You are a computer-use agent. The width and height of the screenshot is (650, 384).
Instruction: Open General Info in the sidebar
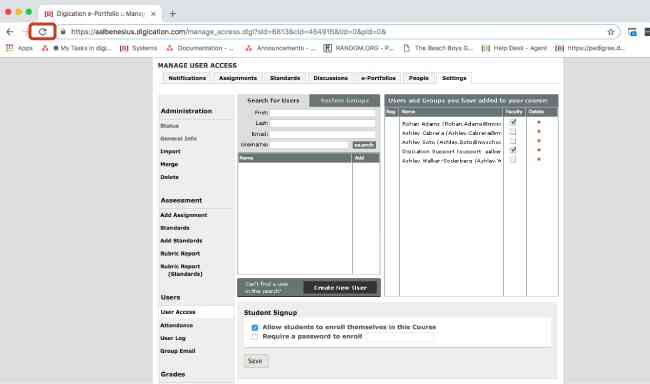click(178, 139)
